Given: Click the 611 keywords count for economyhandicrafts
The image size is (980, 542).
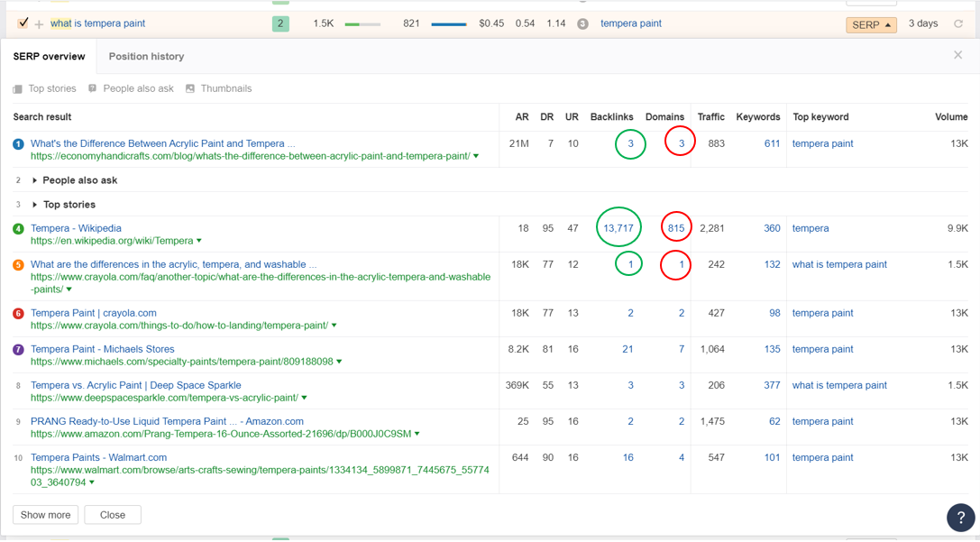Looking at the screenshot, I should point(772,143).
